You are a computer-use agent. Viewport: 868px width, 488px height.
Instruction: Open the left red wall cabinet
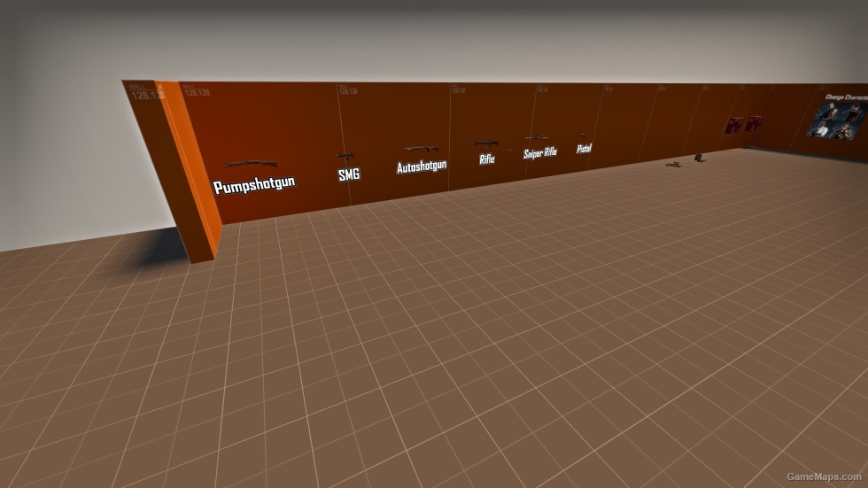(734, 125)
